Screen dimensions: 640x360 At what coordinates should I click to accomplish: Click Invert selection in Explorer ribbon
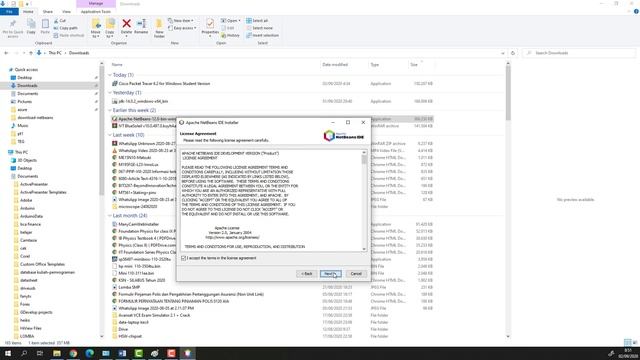tap(262, 36)
